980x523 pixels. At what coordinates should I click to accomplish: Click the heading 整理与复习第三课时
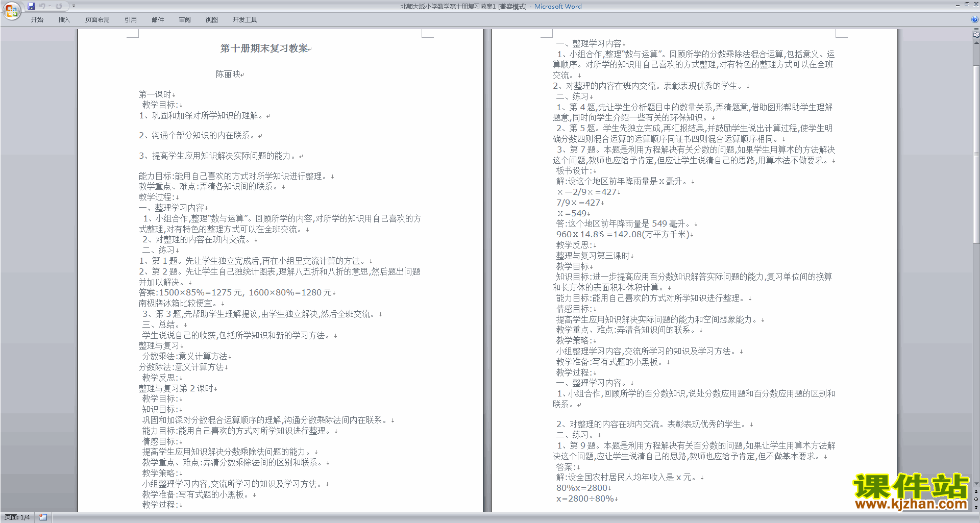pos(593,256)
